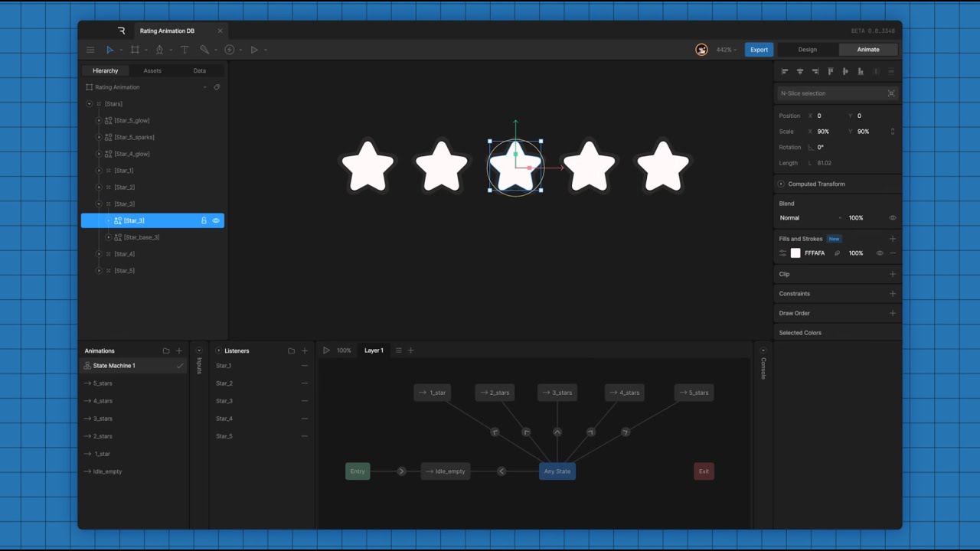The image size is (980, 551).
Task: Add a new animation with plus icon
Action: pyautogui.click(x=179, y=350)
